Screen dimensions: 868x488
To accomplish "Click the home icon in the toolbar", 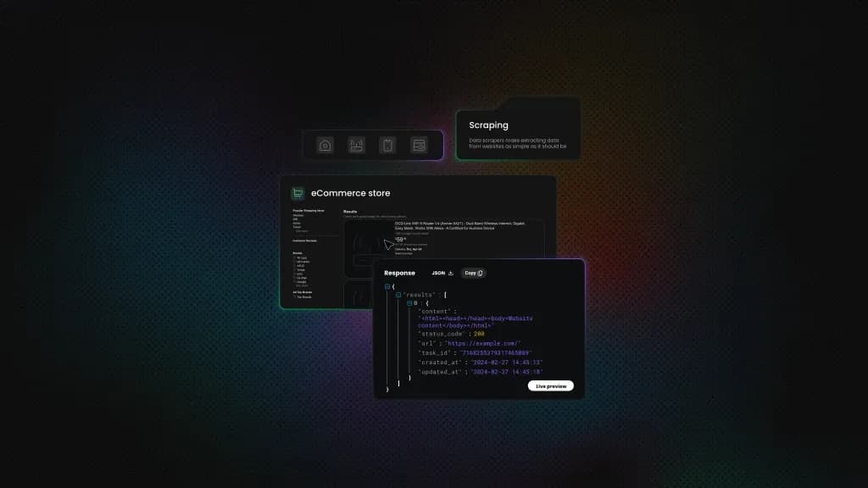I will 325,145.
